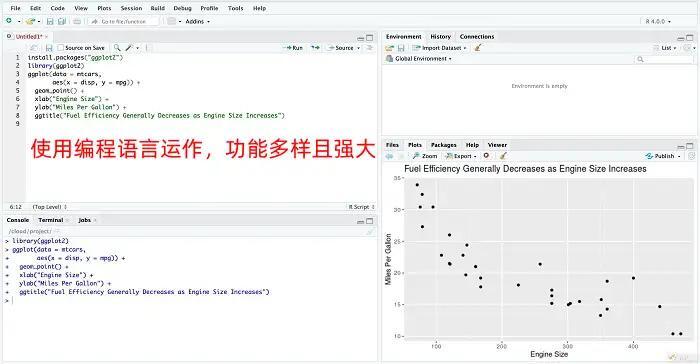This screenshot has height=364, width=700.
Task: Switch to the Files tab
Action: coord(392,145)
